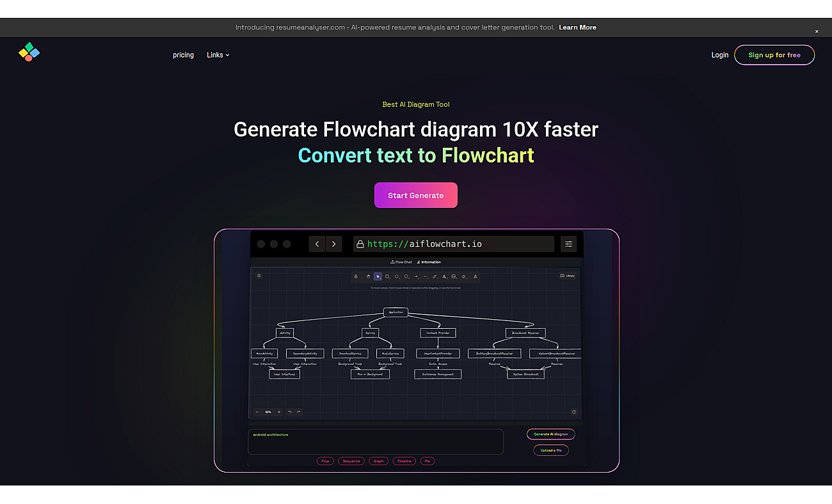Click the Generate AI diagram button

551,434
